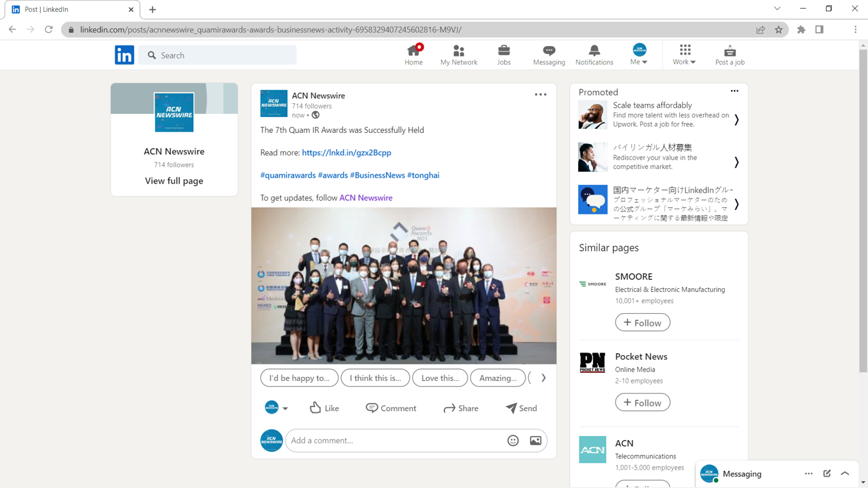Share the ACN Newswire post

(x=461, y=408)
